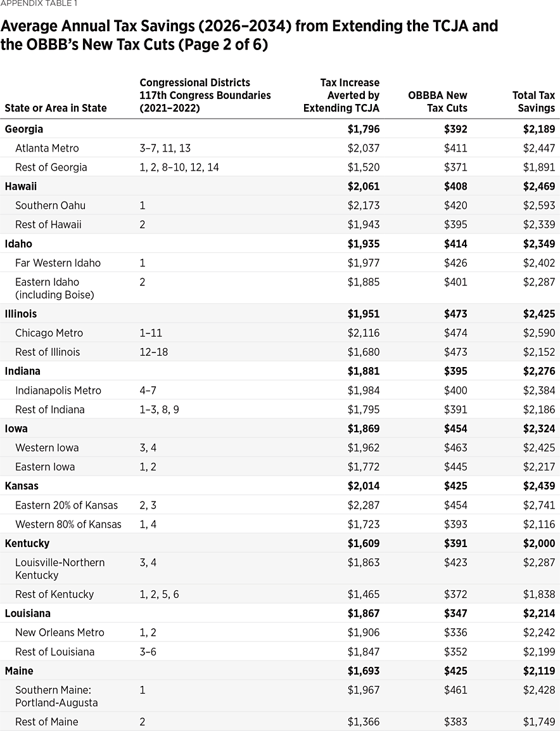Select Western Iowa total $2,425

(537, 448)
